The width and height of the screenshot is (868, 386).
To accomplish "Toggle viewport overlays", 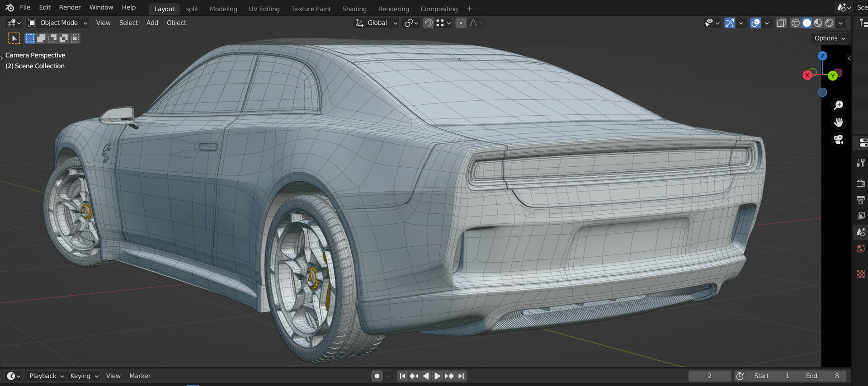I will [x=755, y=23].
